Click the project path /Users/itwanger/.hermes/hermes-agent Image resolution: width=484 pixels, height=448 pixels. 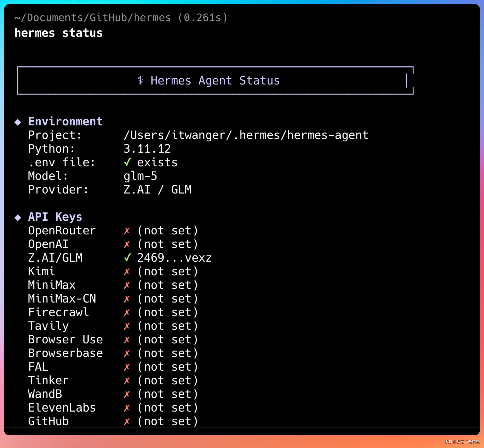tap(246, 135)
